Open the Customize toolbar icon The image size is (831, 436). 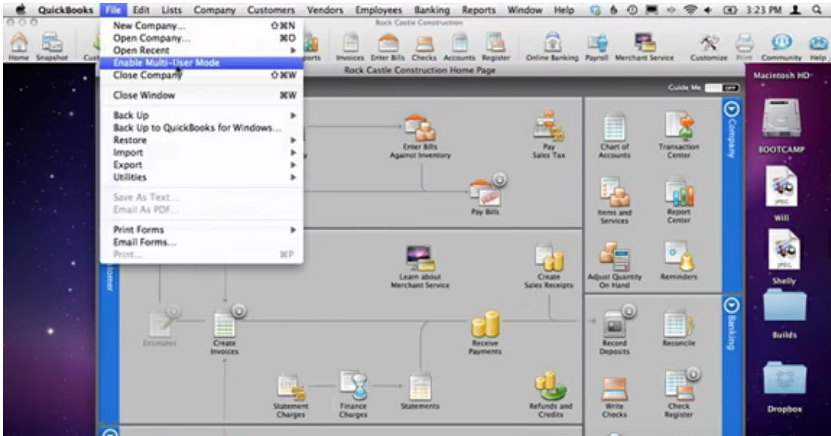tap(709, 47)
